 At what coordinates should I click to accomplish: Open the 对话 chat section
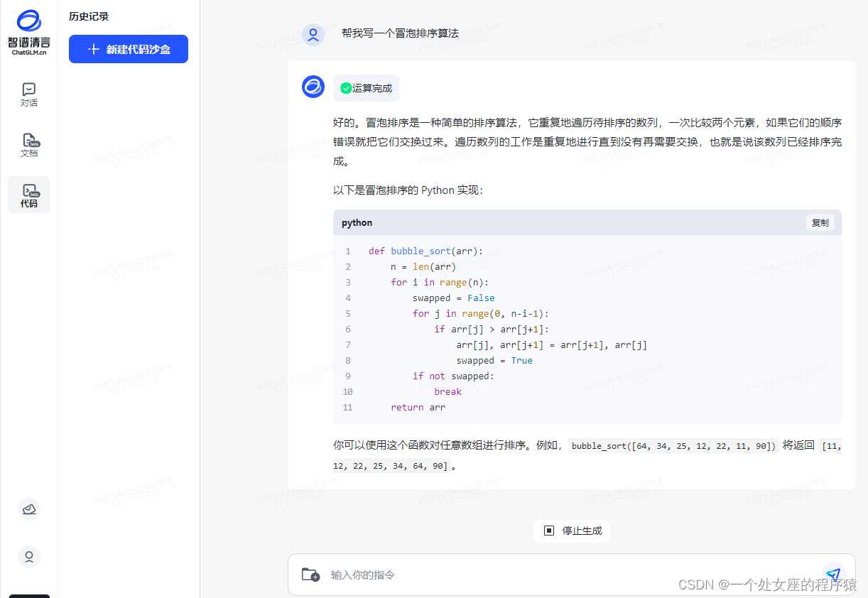29,94
